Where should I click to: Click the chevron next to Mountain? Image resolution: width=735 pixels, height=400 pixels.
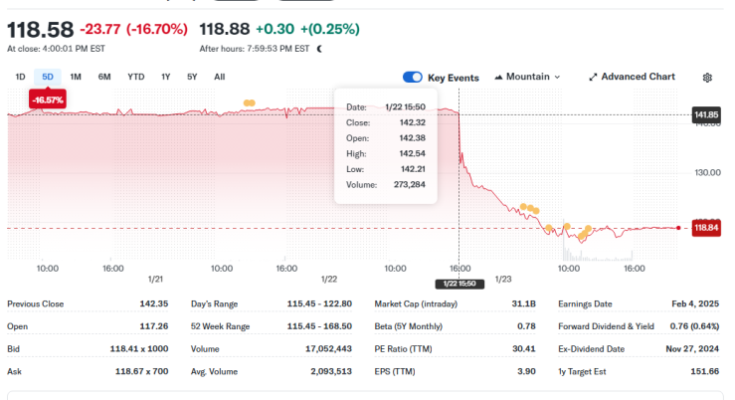[557, 77]
